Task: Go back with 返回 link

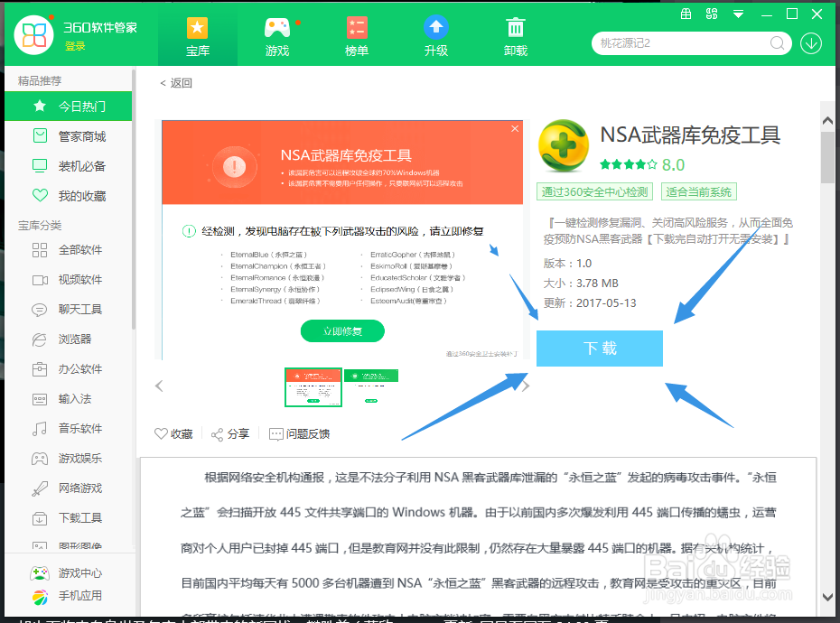Action: point(176,83)
